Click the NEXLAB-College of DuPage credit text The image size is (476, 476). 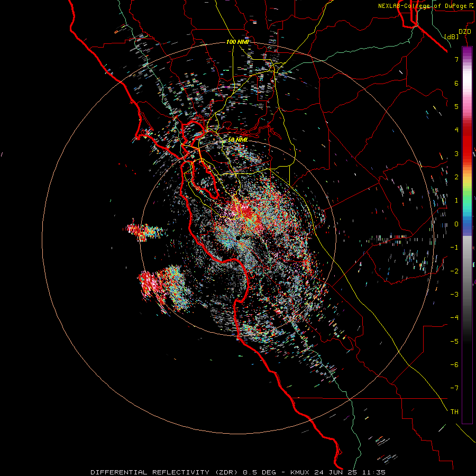tap(426, 6)
